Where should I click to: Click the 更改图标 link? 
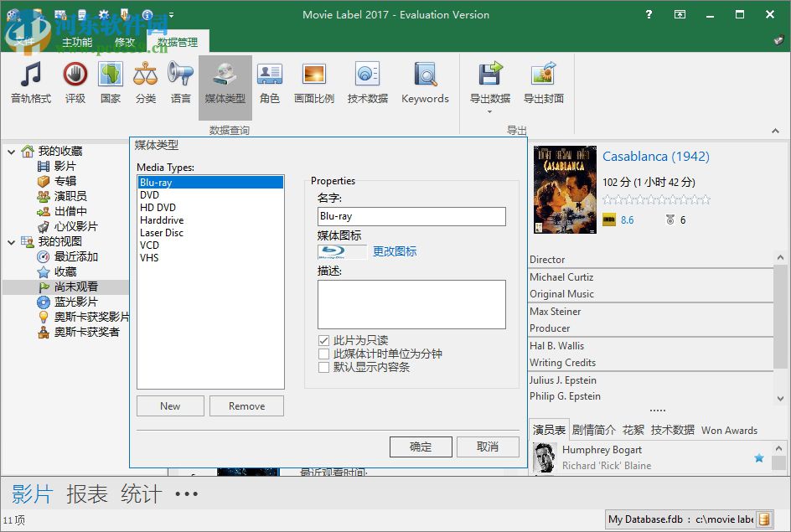[395, 251]
